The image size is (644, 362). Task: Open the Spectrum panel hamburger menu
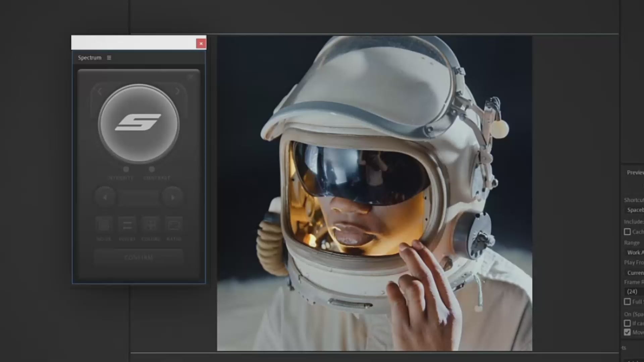click(x=109, y=58)
